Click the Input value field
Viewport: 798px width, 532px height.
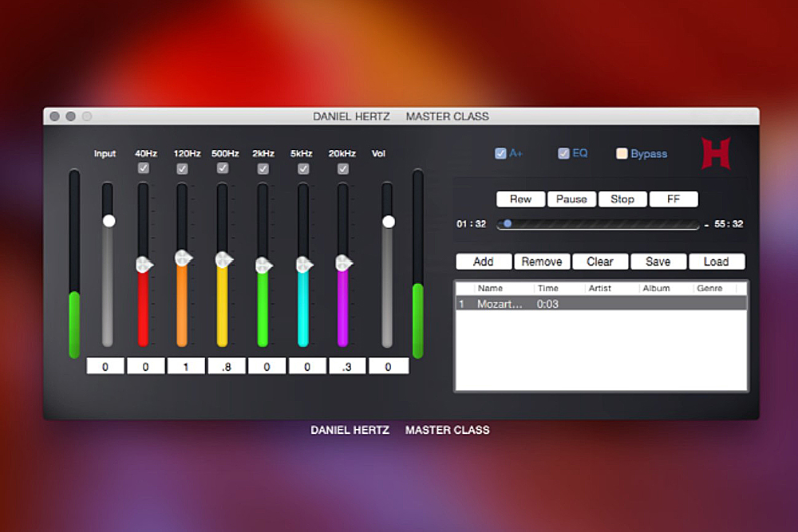105,366
